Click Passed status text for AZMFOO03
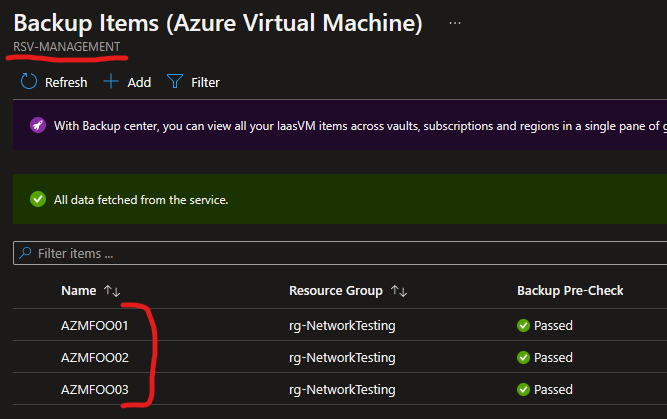Image resolution: width=667 pixels, height=419 pixels. 553,389
